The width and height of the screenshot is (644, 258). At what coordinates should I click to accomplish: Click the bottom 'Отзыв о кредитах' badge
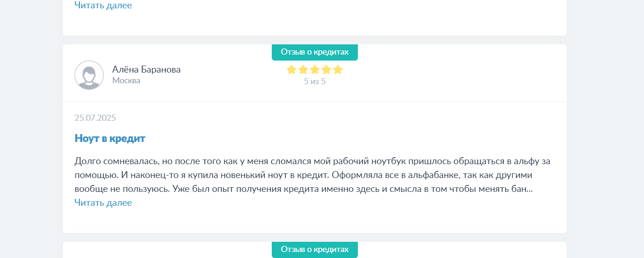[315, 250]
